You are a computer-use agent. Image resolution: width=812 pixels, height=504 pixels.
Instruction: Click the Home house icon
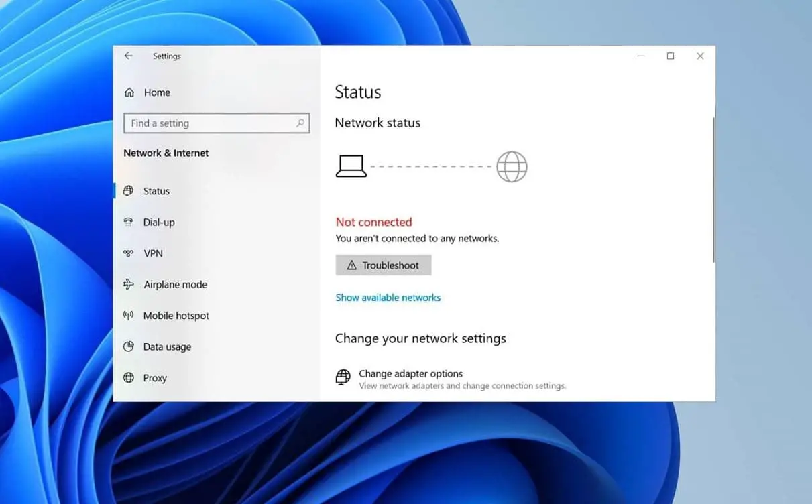[x=129, y=92]
